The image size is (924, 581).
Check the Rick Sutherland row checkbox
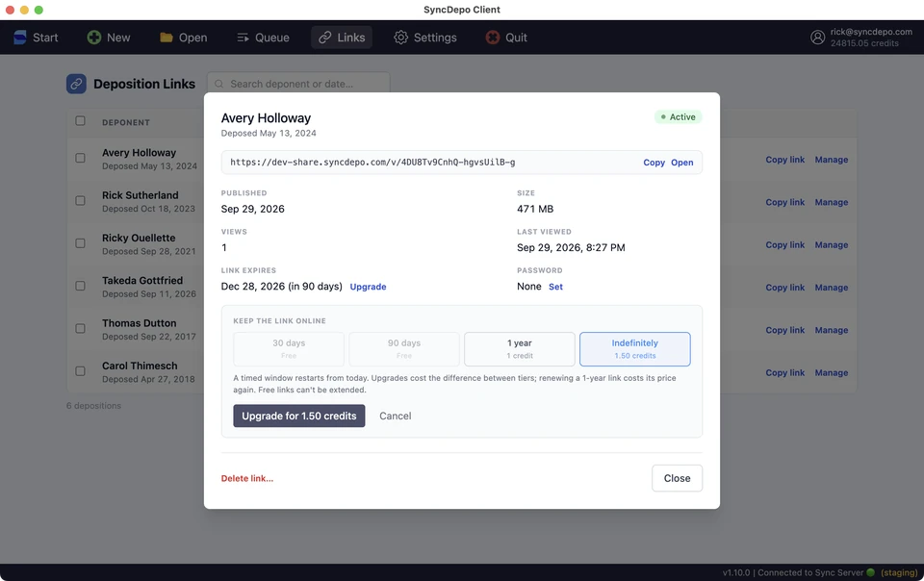80,201
